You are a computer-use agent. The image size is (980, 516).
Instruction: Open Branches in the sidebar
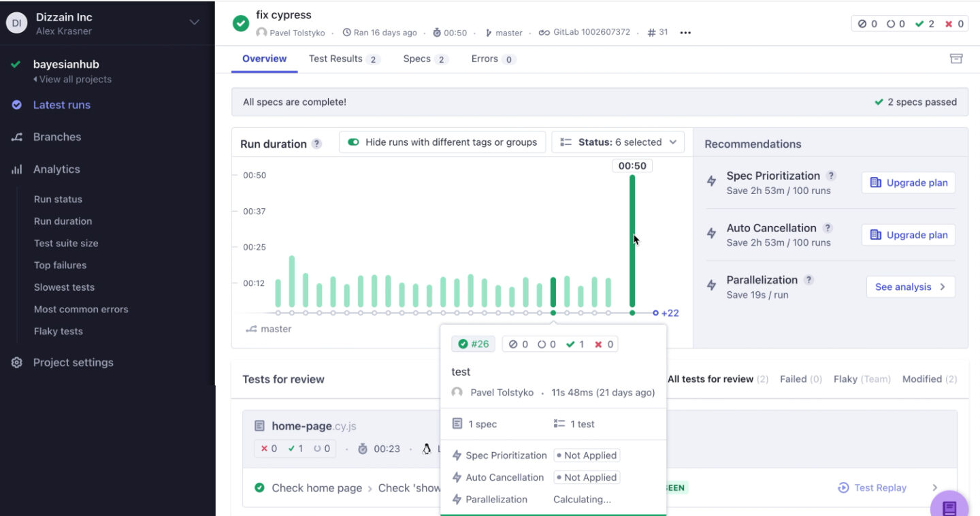57,137
